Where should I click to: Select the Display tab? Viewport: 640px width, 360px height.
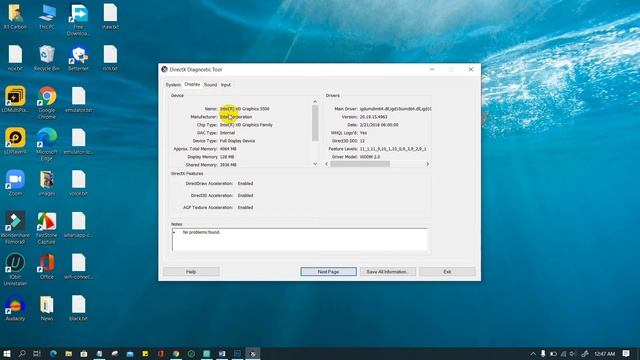(192, 84)
